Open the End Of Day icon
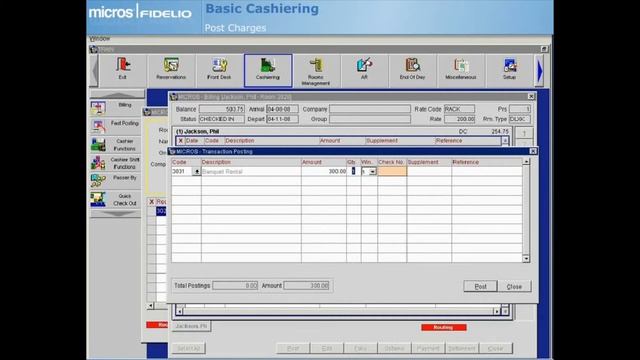 coord(412,70)
